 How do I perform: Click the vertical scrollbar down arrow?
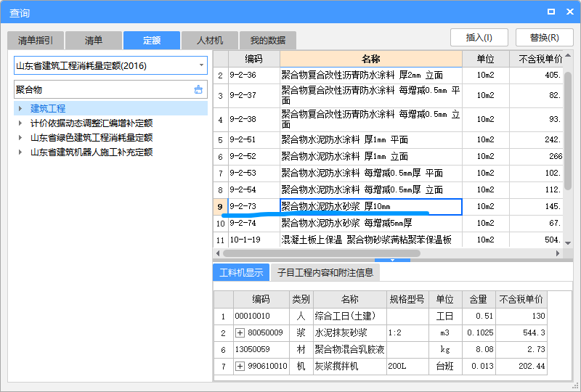pyautogui.click(x=568, y=243)
